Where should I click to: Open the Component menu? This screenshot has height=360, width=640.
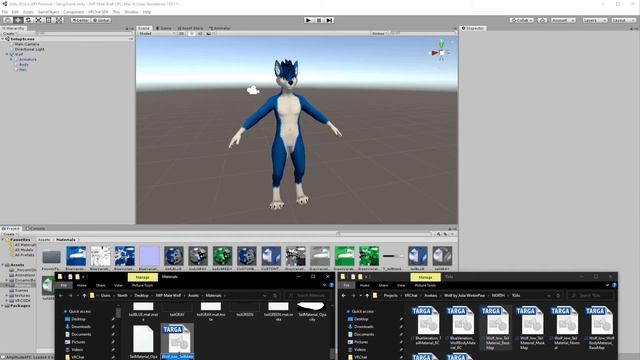pyautogui.click(x=73, y=12)
